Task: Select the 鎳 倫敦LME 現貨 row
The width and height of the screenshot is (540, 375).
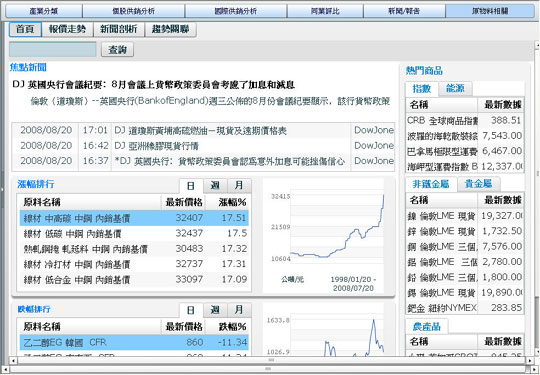Action: tap(465, 216)
